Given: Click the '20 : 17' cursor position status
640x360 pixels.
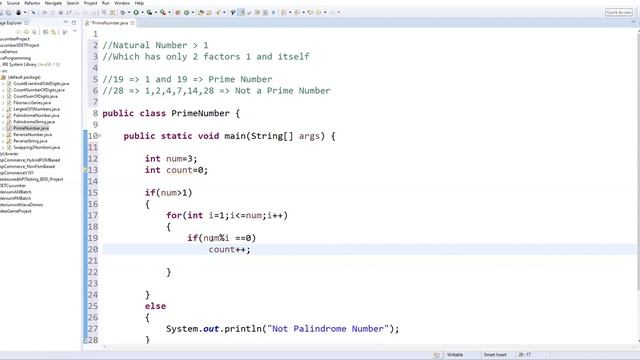Looking at the screenshot, I should [524, 355].
